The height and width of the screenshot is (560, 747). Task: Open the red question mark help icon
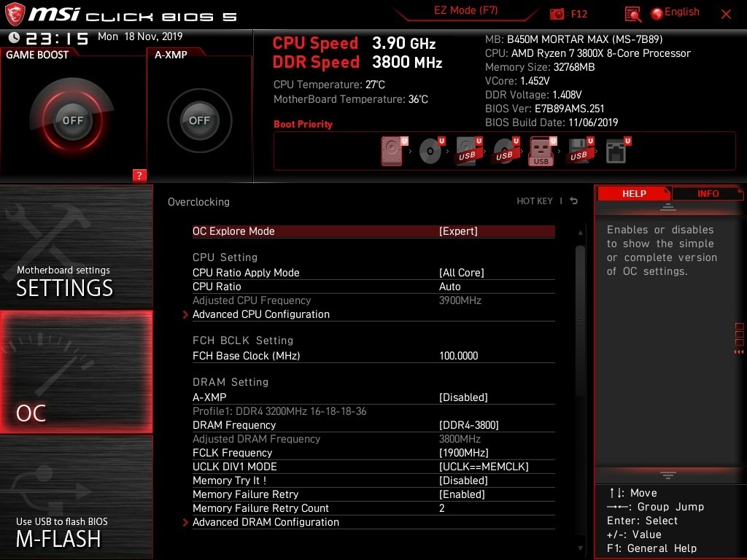click(139, 175)
